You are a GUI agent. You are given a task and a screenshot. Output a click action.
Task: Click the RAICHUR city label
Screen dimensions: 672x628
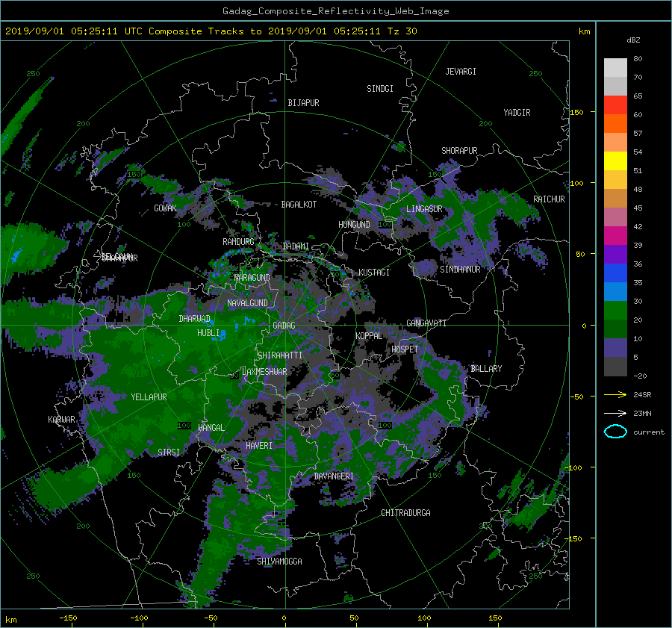click(x=549, y=199)
